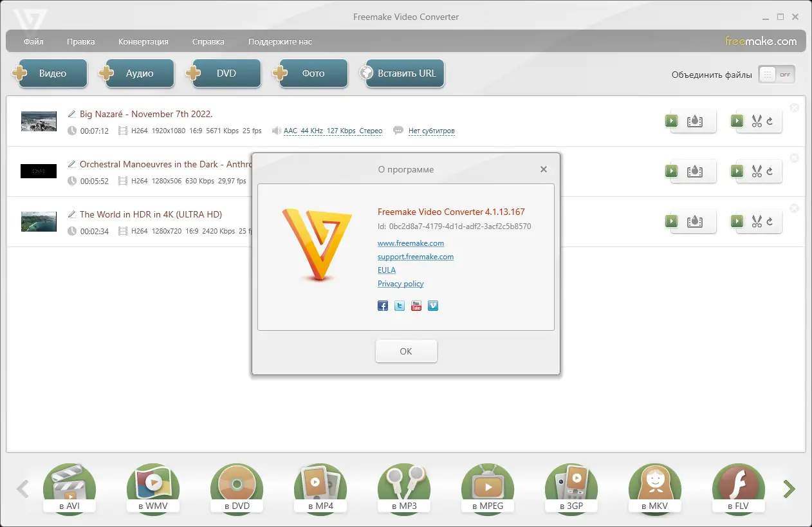Rename Orchestral Manoeuvres with the pencil icon
Viewport: 812px width, 527px height.
click(x=72, y=164)
